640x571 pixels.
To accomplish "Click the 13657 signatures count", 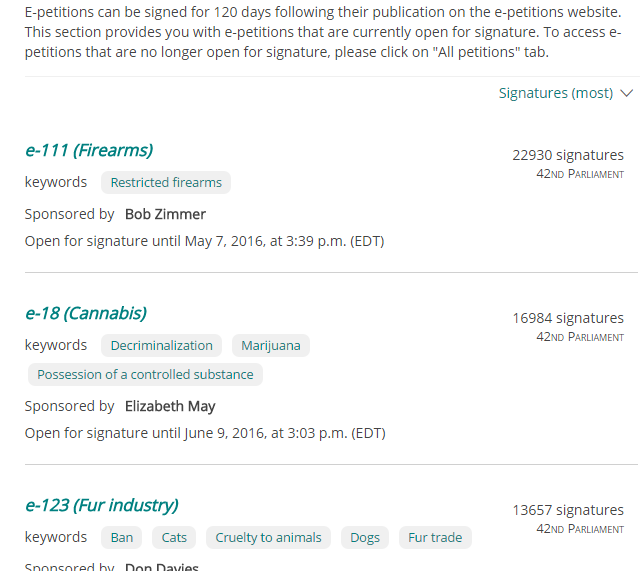I will tap(568, 510).
